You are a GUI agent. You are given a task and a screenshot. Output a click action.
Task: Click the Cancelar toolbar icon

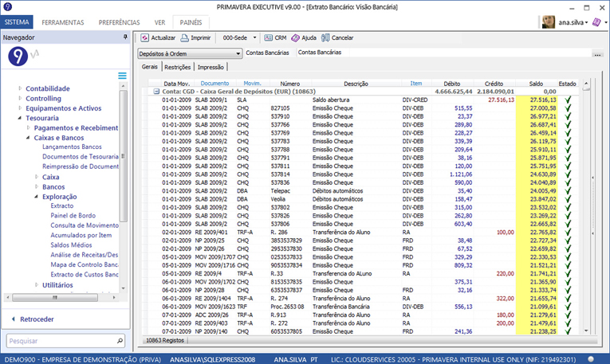point(325,37)
